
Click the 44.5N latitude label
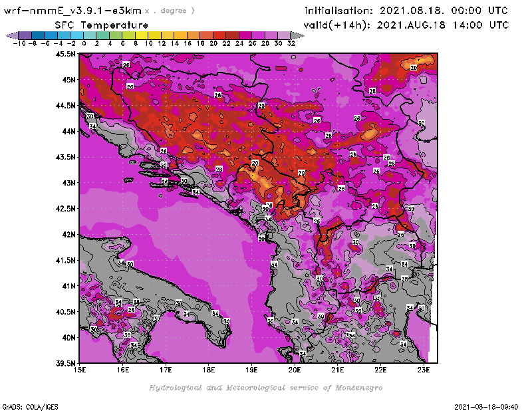[65, 106]
